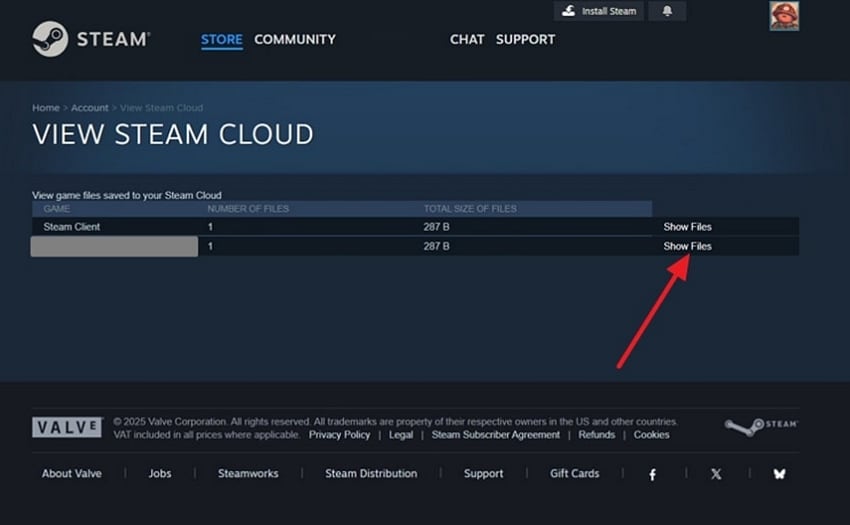Viewport: 850px width, 525px height.
Task: Open the Privacy Policy link
Action: pyautogui.click(x=339, y=435)
